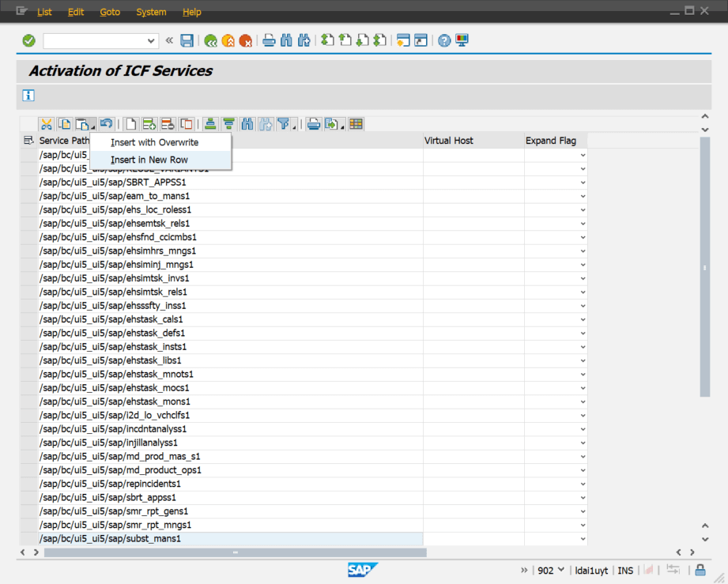Click the main toolbar Find binoculars icon
This screenshot has height=584, width=728.
coord(286,41)
